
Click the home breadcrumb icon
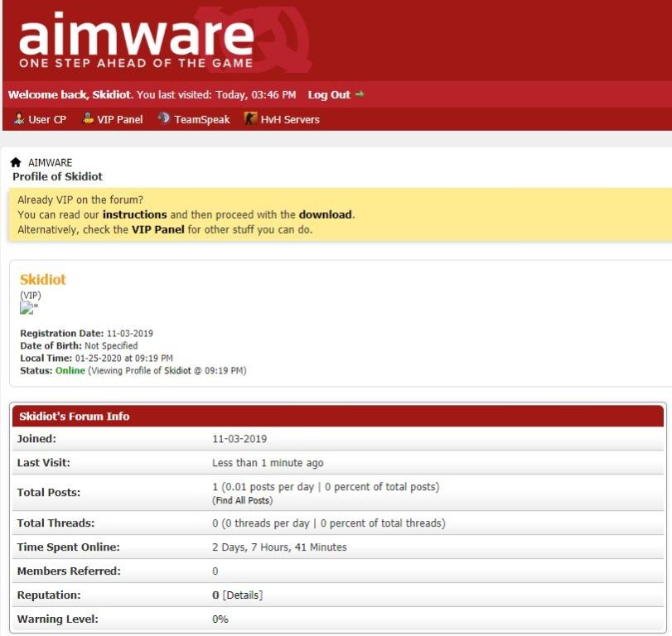pos(16,162)
